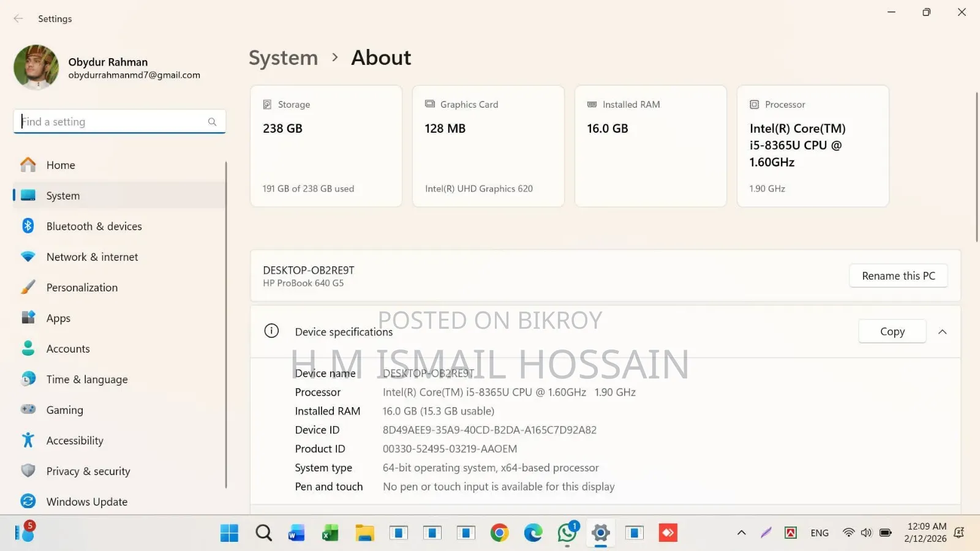Viewport: 980px width, 551px height.
Task: Click the Rename this PC button
Action: [899, 275]
